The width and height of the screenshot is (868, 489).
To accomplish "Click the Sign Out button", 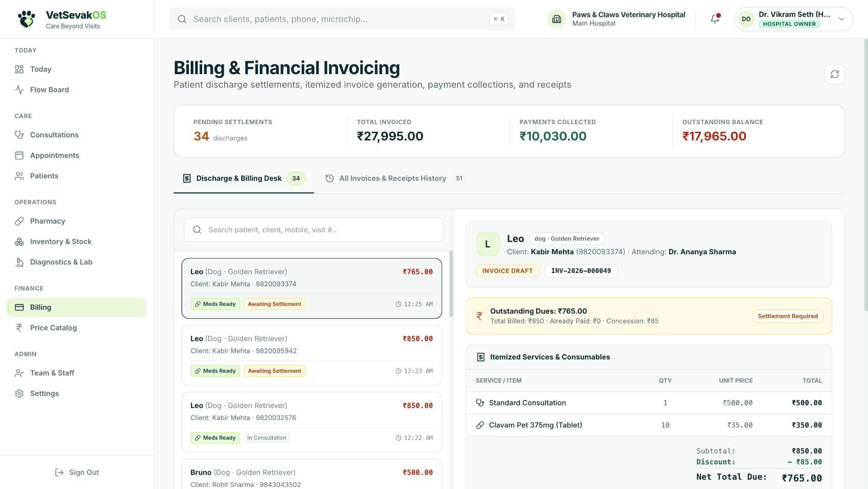I will (77, 472).
